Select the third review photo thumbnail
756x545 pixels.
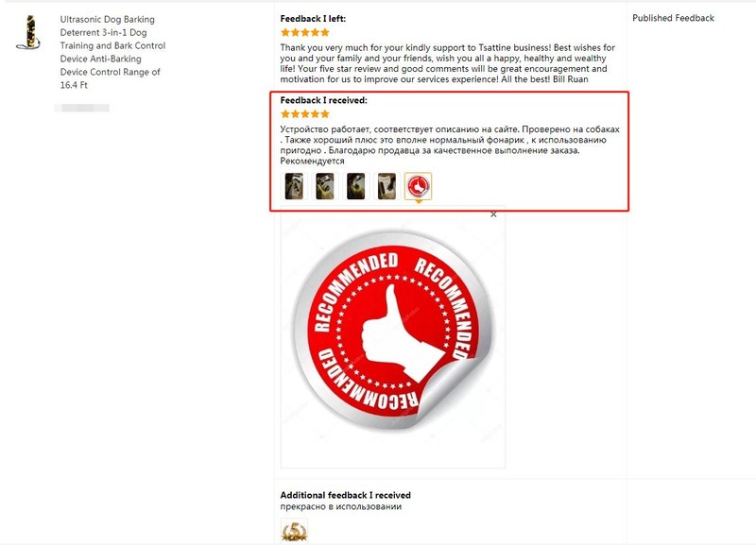(x=356, y=186)
